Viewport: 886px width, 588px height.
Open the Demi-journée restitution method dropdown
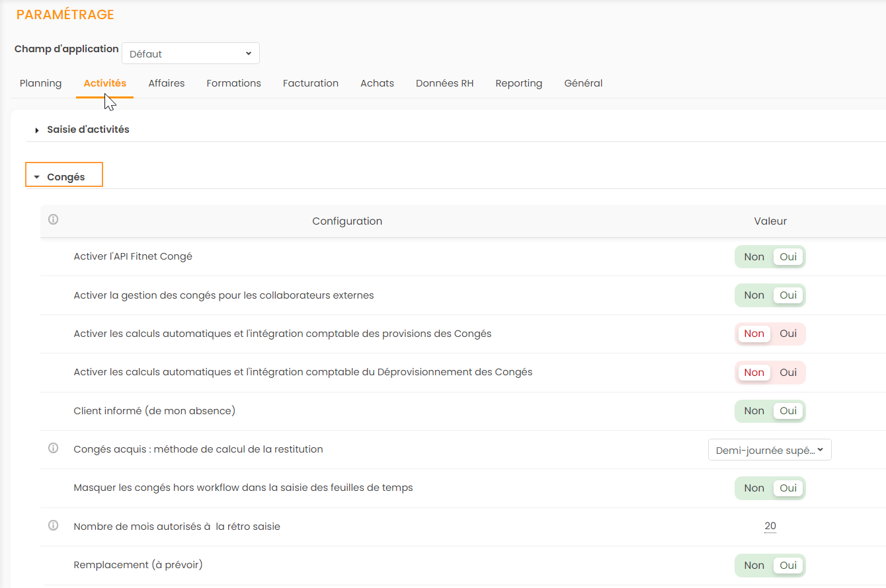coord(769,450)
